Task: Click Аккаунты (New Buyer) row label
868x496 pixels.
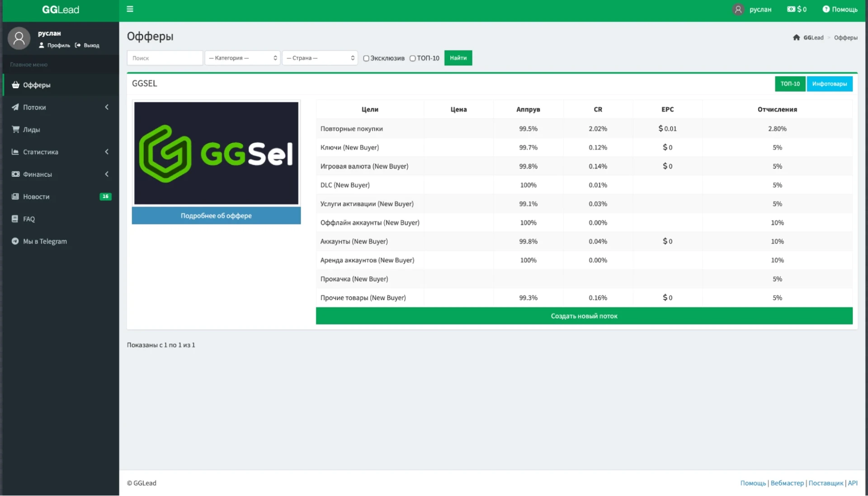Action: pyautogui.click(x=354, y=241)
